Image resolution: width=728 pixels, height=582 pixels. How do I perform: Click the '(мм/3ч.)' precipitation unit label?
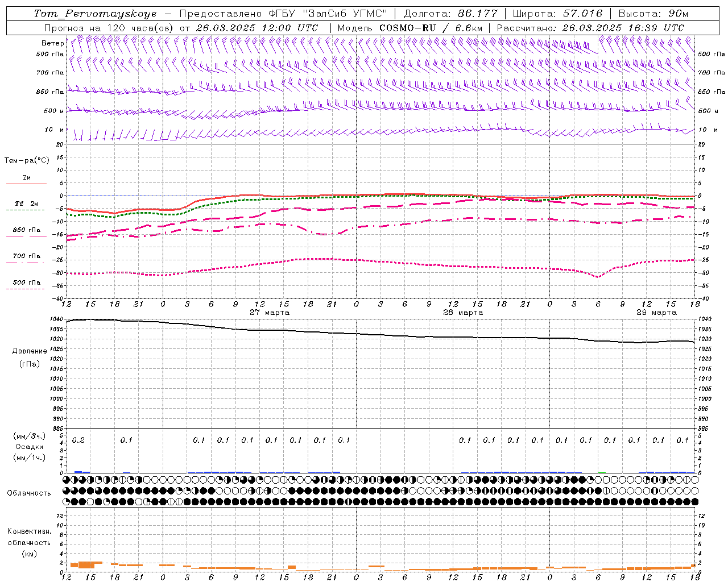click(x=30, y=436)
